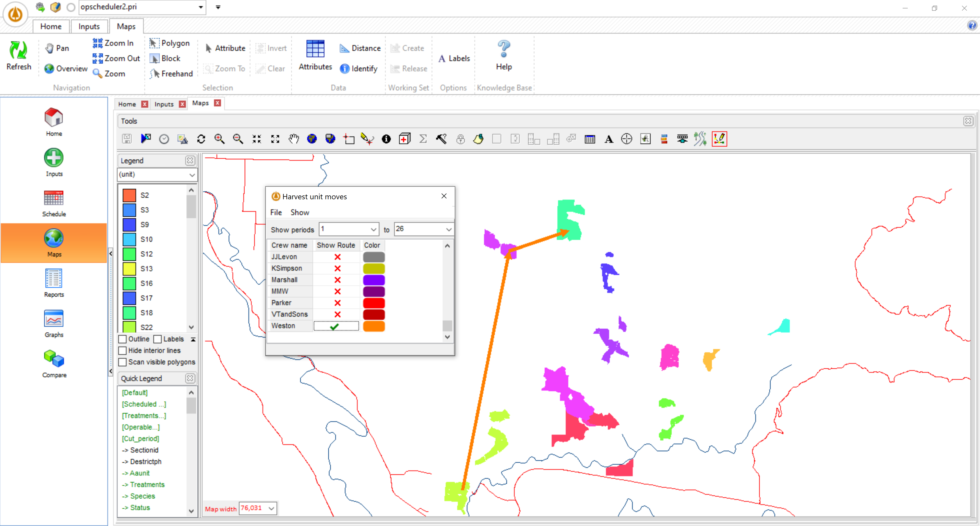980x526 pixels.
Task: Open the Map width dropdown
Action: click(271, 508)
